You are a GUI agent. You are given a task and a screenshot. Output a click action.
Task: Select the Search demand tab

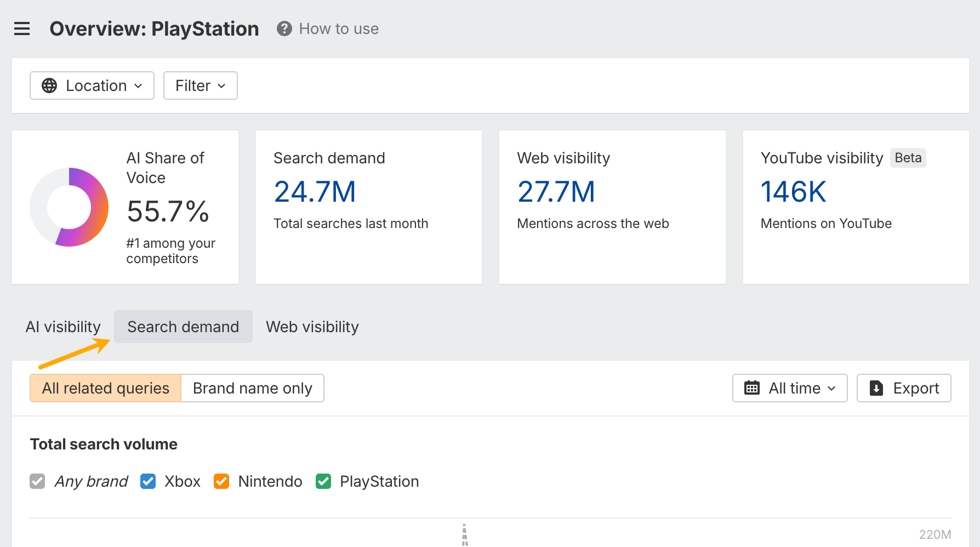[x=183, y=327]
